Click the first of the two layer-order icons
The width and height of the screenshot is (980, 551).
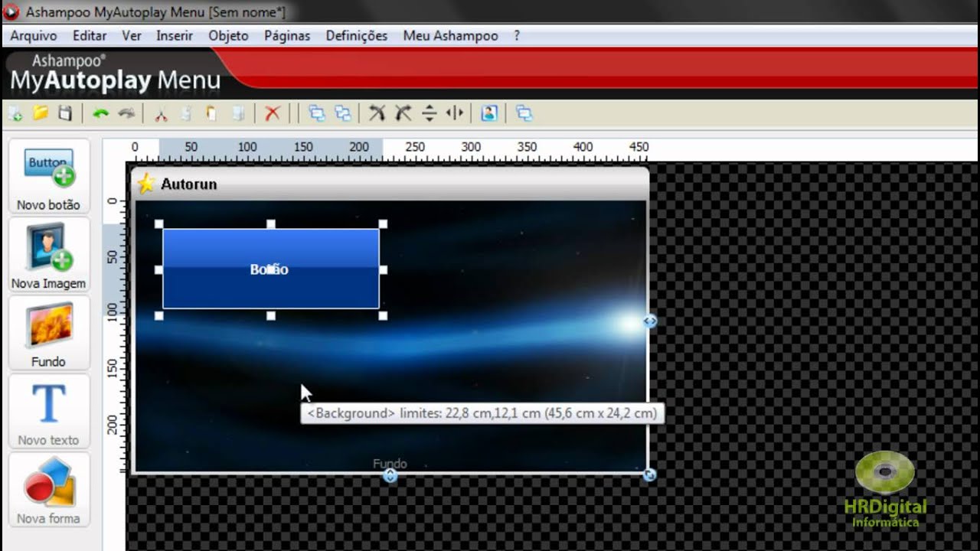point(317,114)
